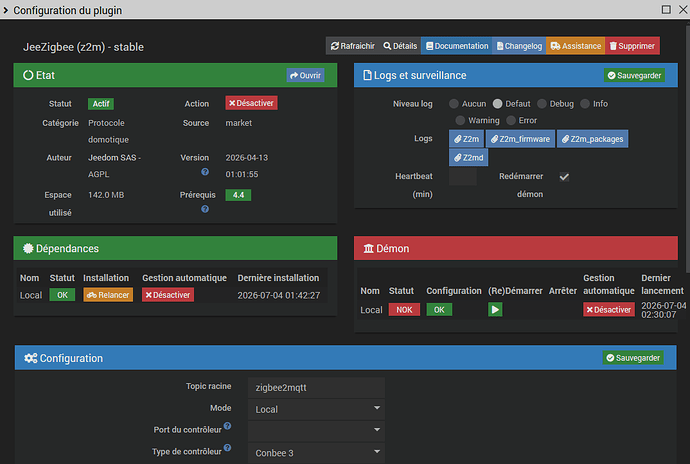Click the 142.0 MB space value
The image size is (690, 464).
tap(106, 195)
